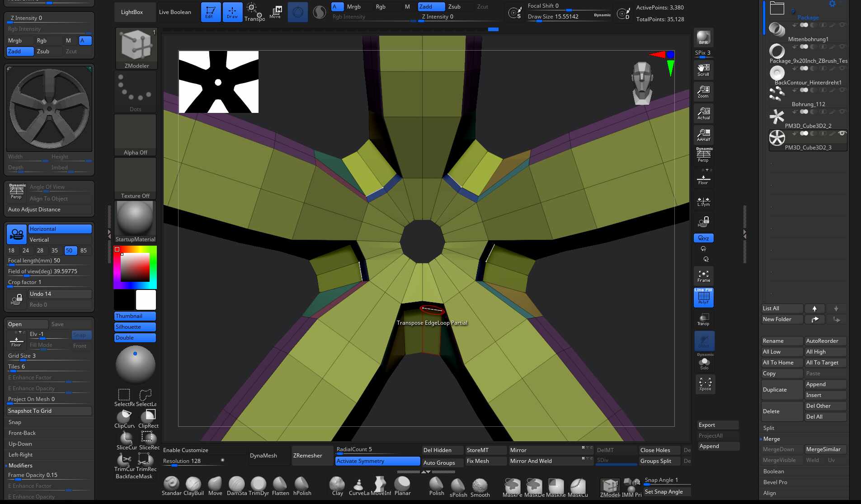Collapse the Merge section
Image resolution: width=861 pixels, height=504 pixels.
(772, 439)
